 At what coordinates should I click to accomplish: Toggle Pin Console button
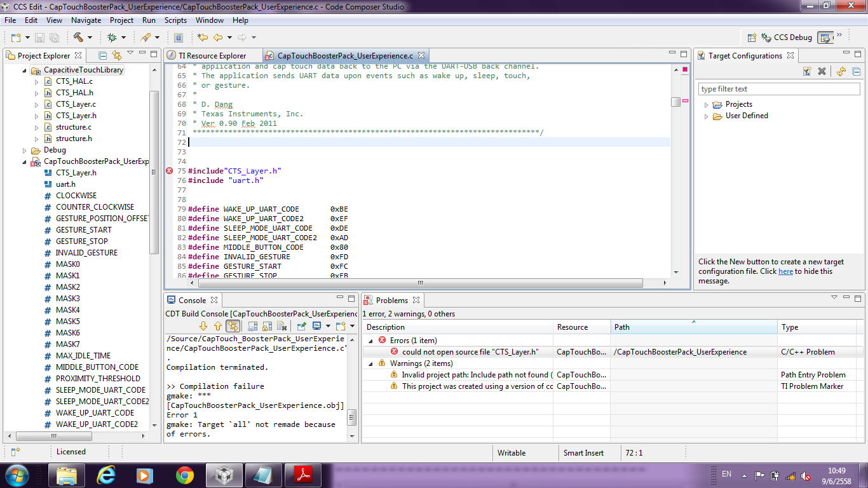point(302,326)
